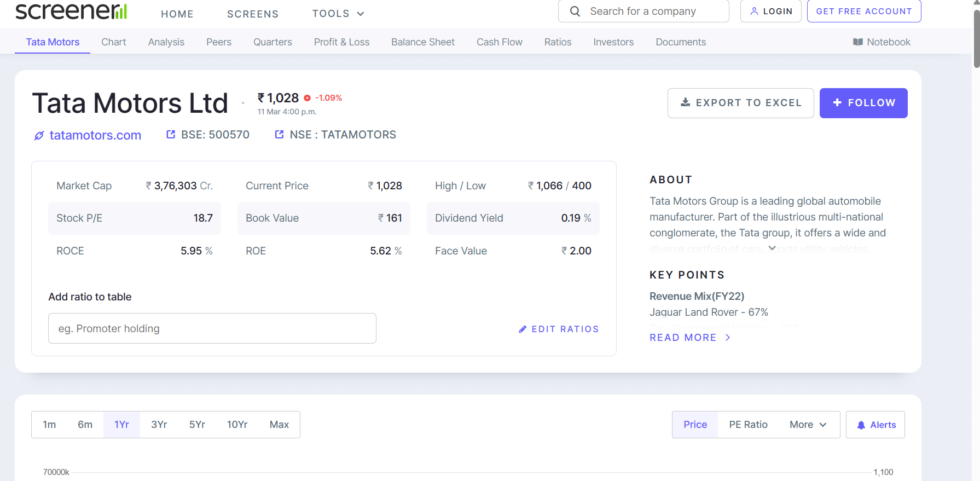The image size is (980, 481).
Task: Click the Read More arrow chevron
Action: pyautogui.click(x=728, y=338)
